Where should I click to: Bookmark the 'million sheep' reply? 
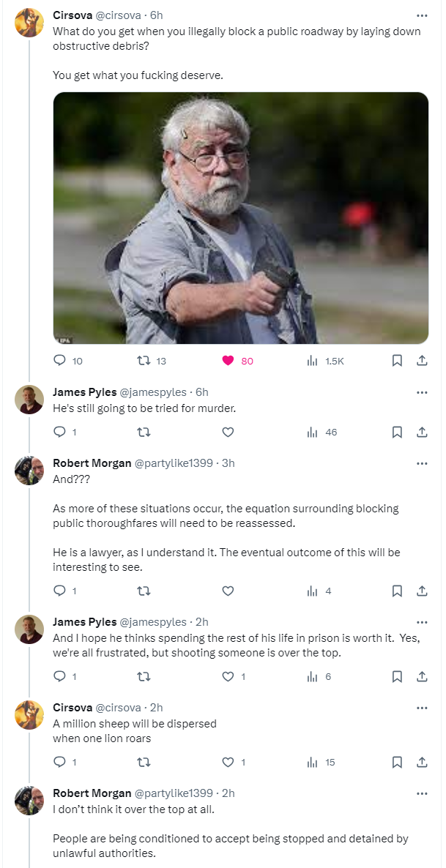[x=397, y=763]
